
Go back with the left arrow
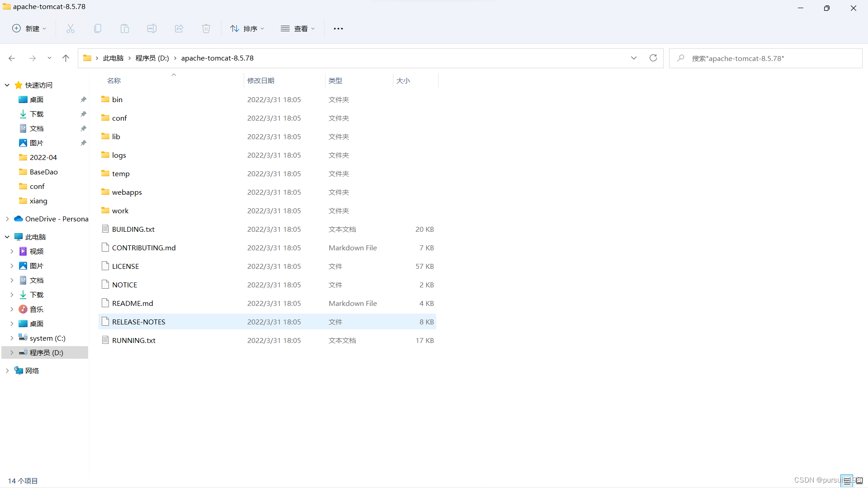click(x=12, y=58)
